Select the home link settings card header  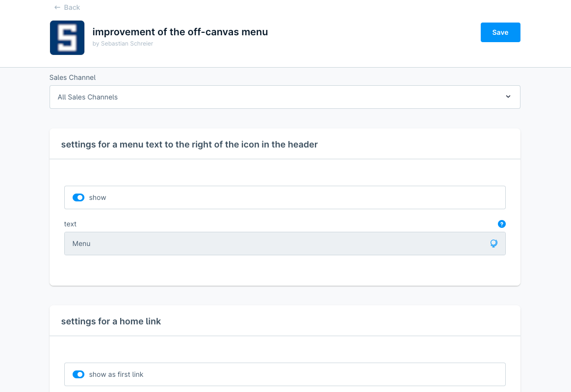(111, 321)
